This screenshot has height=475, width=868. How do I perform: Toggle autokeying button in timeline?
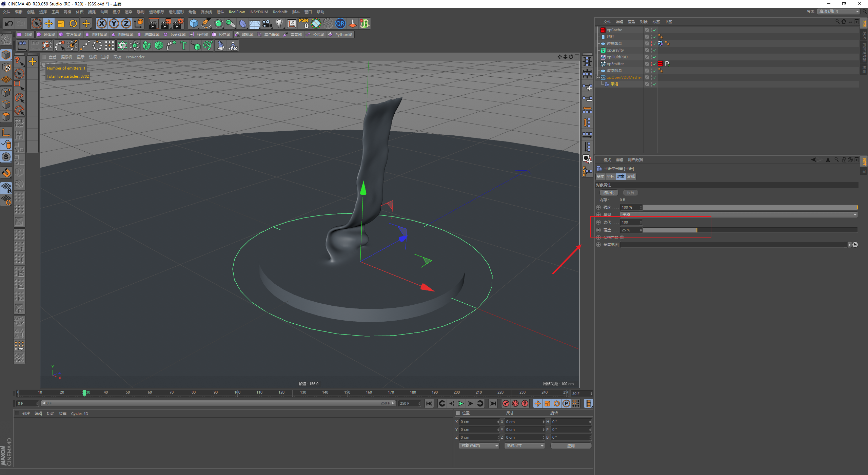[x=515, y=403]
